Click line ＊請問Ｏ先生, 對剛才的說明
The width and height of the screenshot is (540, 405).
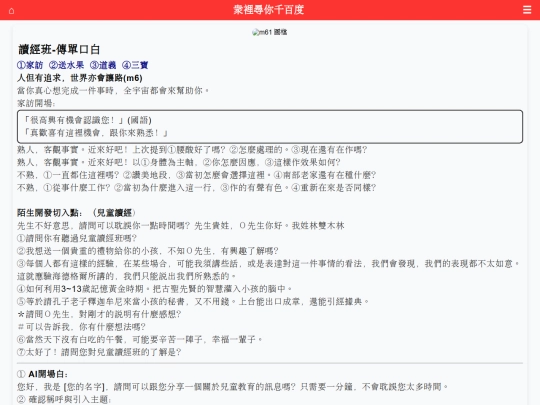(99, 314)
